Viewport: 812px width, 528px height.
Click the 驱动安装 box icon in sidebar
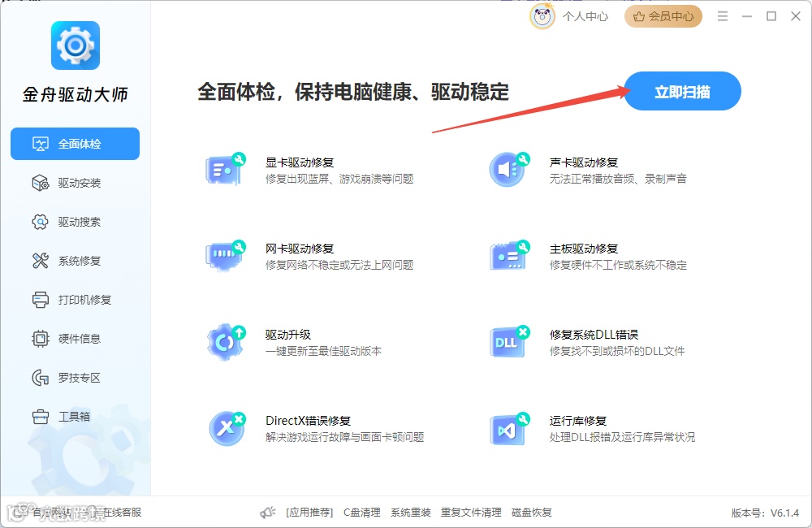41,183
